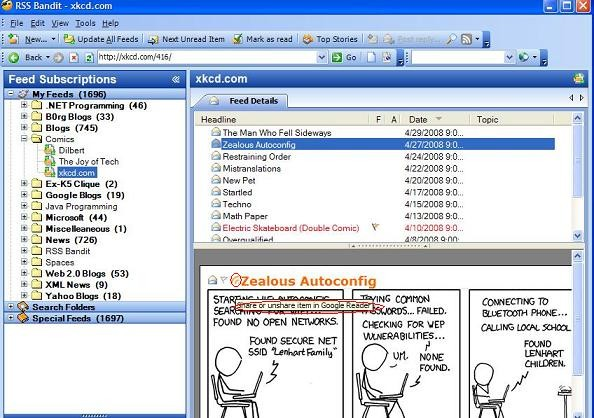Open the address bar dropdown

coord(322,57)
